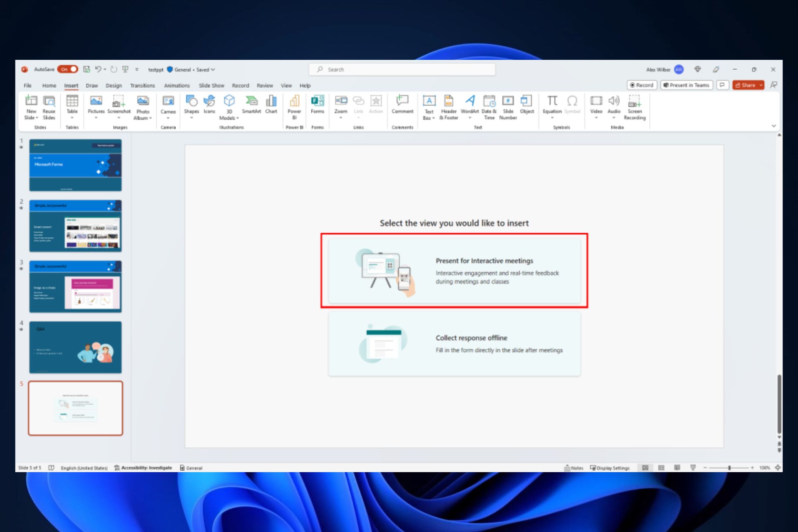The height and width of the screenshot is (532, 798).
Task: Collapse the ribbon using the chevron
Action: [773, 126]
